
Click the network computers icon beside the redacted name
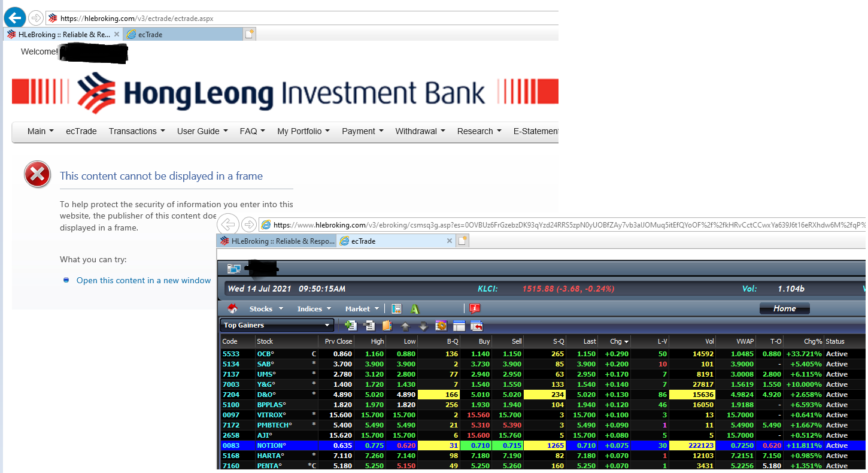click(x=233, y=269)
